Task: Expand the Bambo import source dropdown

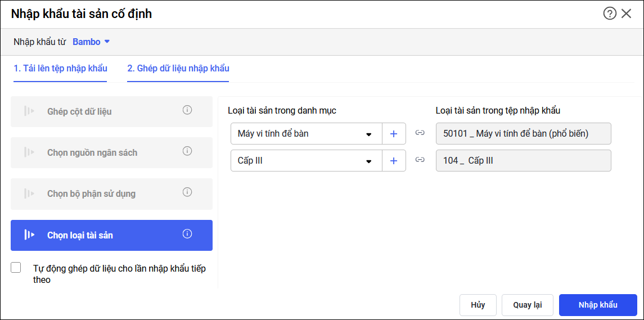Action: tap(91, 42)
